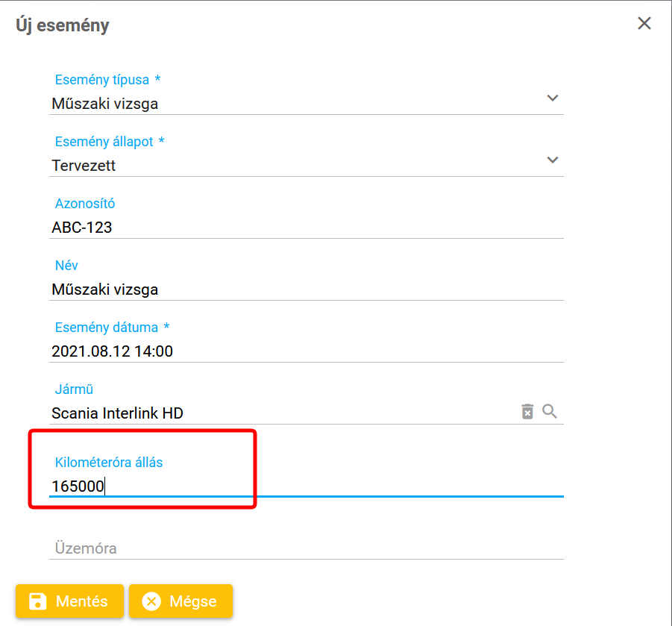Click the circled X icon on Mégse
This screenshot has width=672, height=626.
tap(151, 601)
